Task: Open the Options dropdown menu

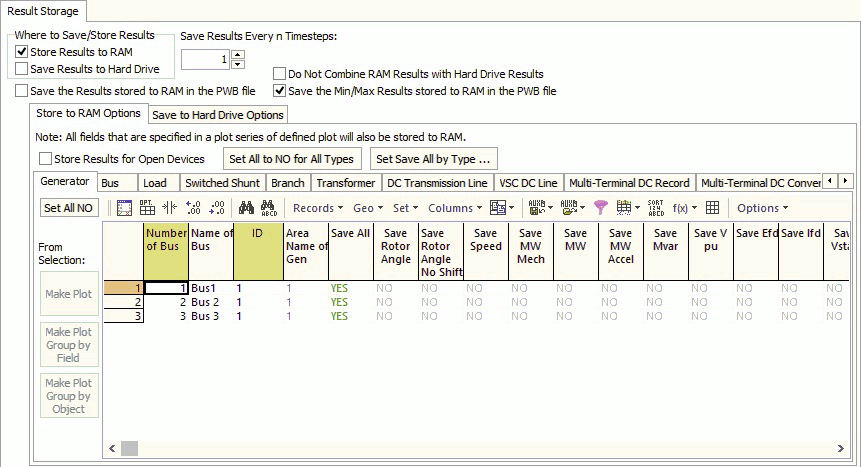Action: [762, 208]
